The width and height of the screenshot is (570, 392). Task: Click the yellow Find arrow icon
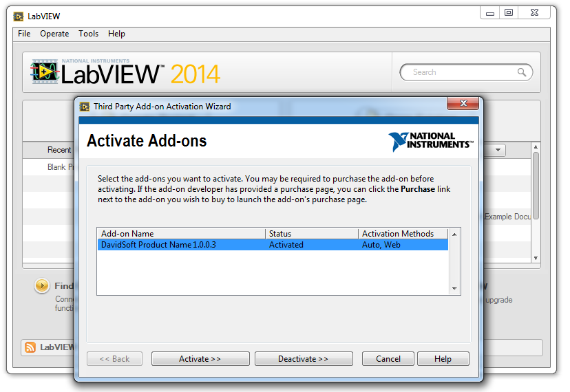pyautogui.click(x=42, y=285)
